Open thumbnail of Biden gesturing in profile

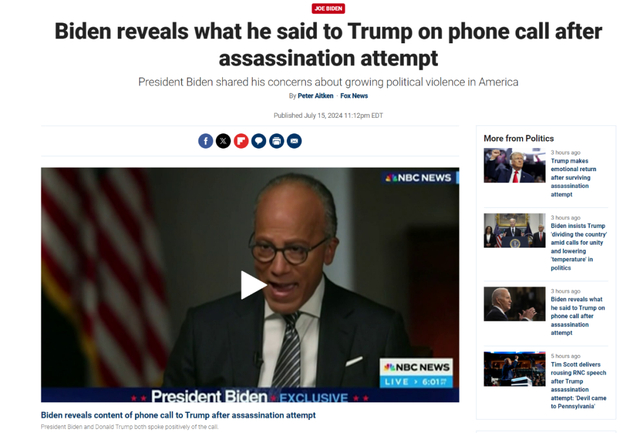point(514,304)
